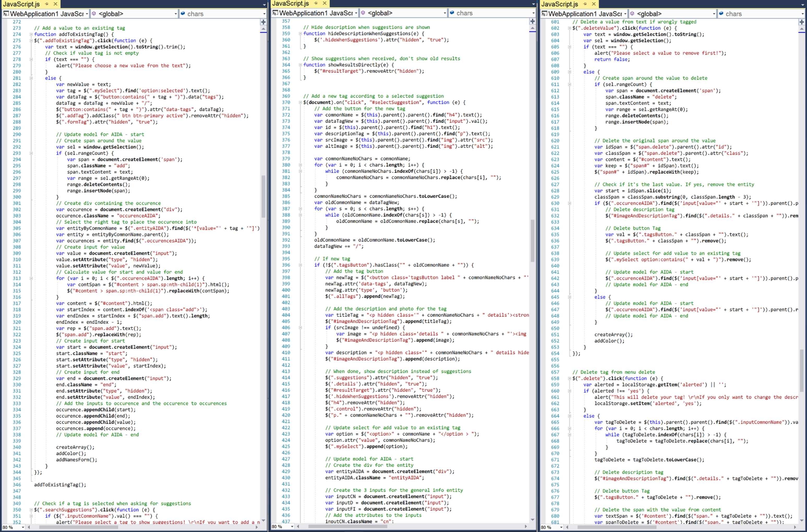Open active files list arrow in right pane
This screenshot has height=532, width=807.
click(803, 5)
